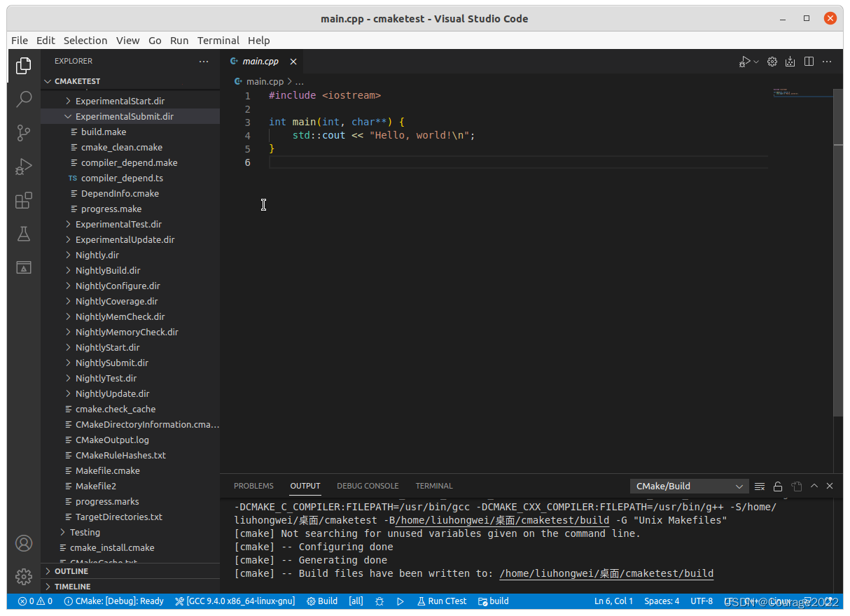850x616 pixels.
Task: Open the CMake view in activity bar
Action: pos(24,267)
